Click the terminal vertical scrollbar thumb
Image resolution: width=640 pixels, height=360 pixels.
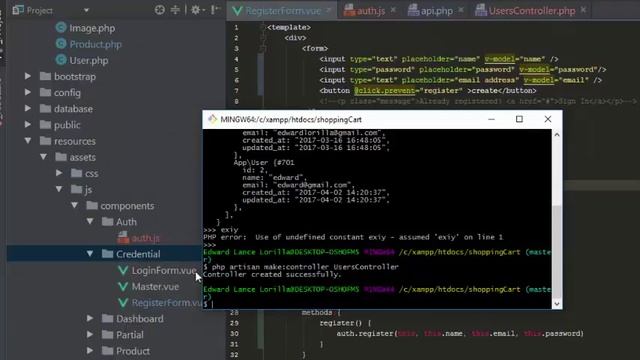[x=557, y=251]
